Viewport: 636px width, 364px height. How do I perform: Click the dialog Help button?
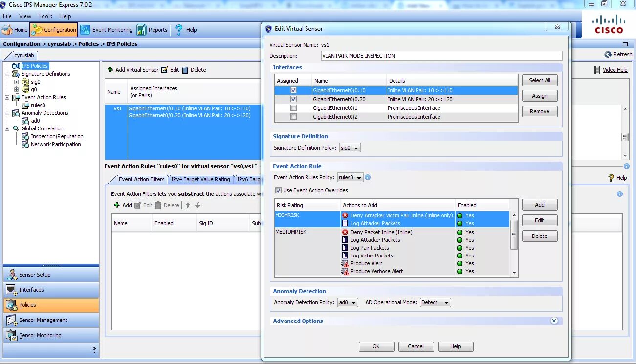456,346
